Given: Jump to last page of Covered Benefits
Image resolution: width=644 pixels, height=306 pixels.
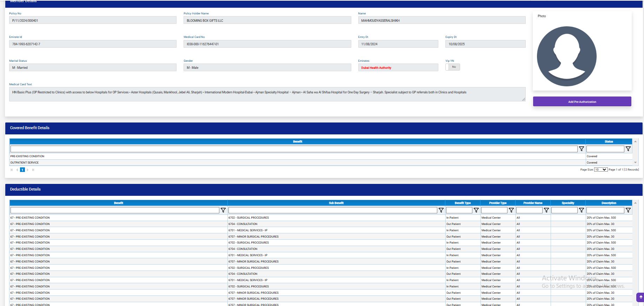Looking at the screenshot, I should tap(33, 170).
